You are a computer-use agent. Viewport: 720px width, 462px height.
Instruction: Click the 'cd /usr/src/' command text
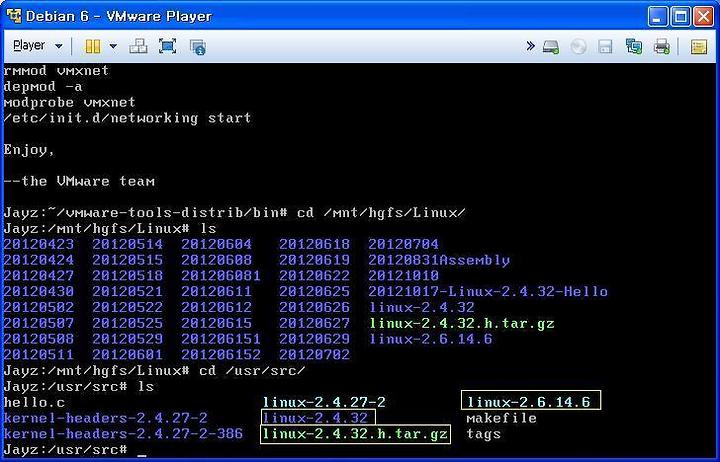click(x=252, y=371)
